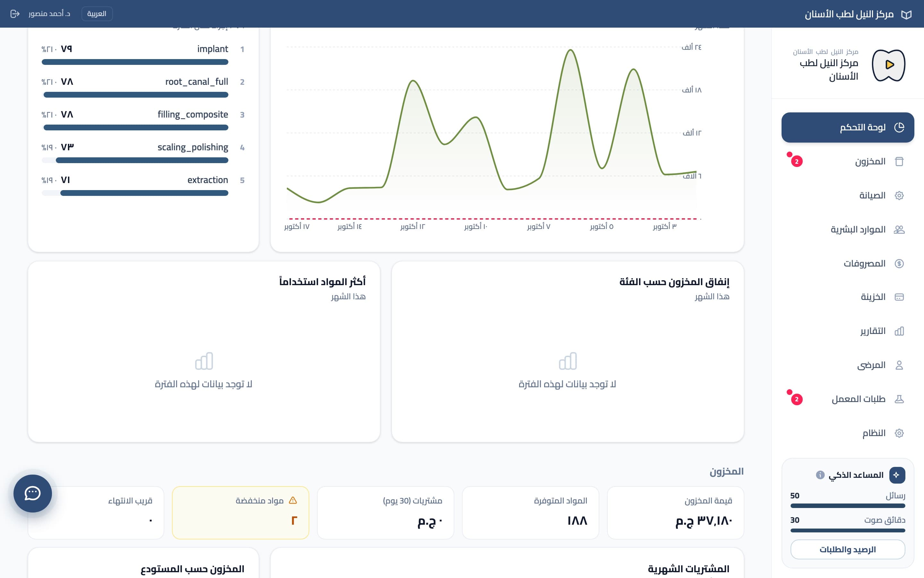
Task: Click the badge 2 on طلبات المعمل
Action: click(797, 399)
